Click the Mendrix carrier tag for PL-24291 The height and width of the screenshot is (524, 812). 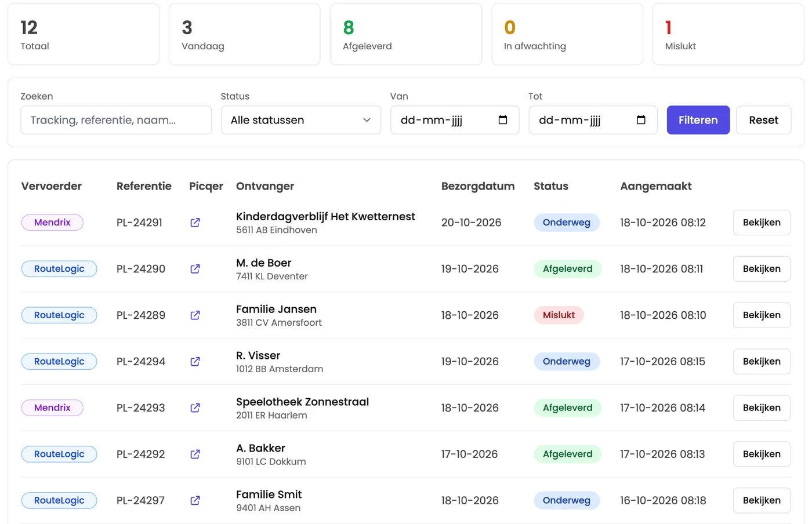click(52, 223)
